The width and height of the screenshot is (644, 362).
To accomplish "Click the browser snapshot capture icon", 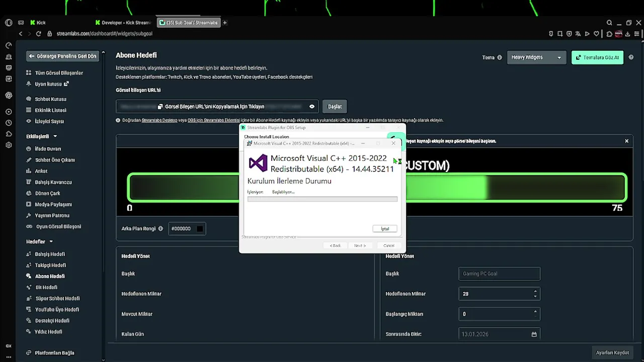I will 560,34.
